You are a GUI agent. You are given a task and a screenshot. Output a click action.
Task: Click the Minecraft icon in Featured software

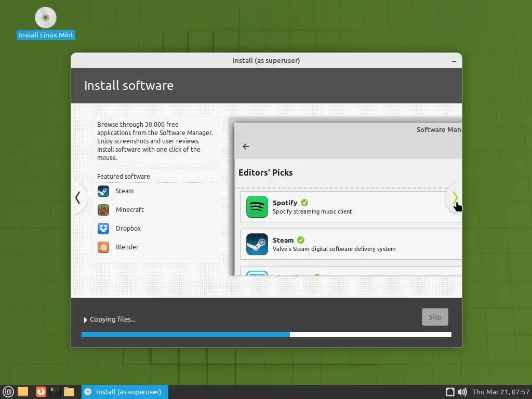point(103,210)
